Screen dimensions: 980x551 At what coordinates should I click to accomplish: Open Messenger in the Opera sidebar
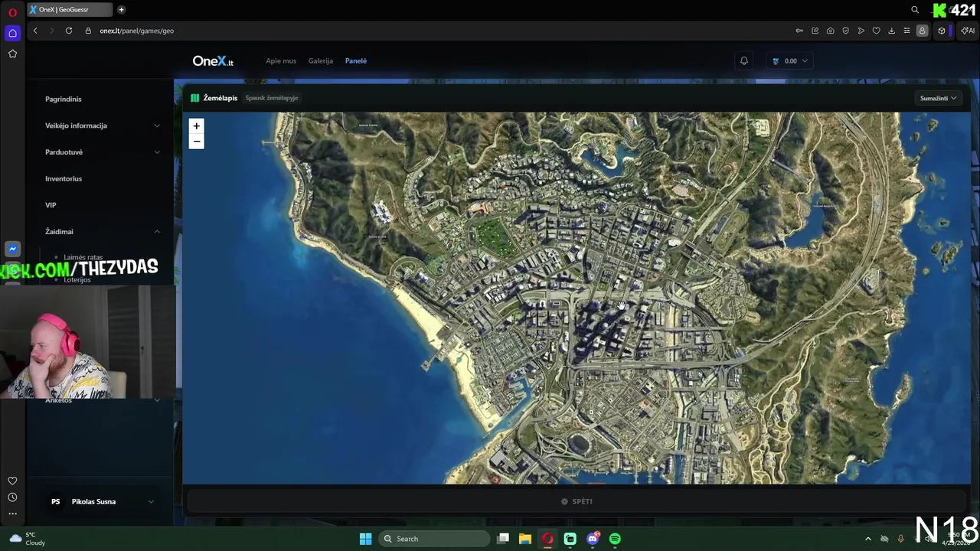[12, 249]
